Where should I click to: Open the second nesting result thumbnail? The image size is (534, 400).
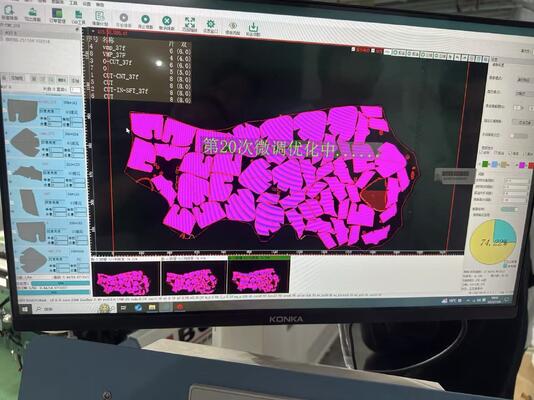coord(194,277)
